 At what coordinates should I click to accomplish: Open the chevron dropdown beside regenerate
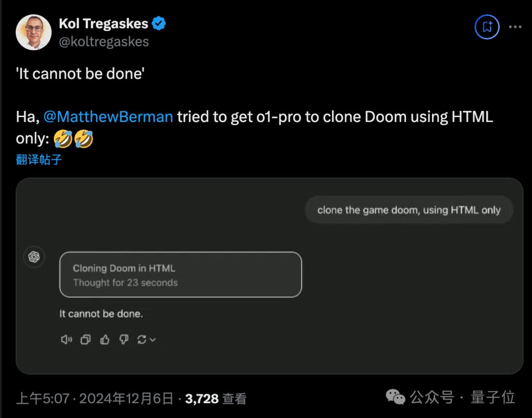[x=153, y=339]
